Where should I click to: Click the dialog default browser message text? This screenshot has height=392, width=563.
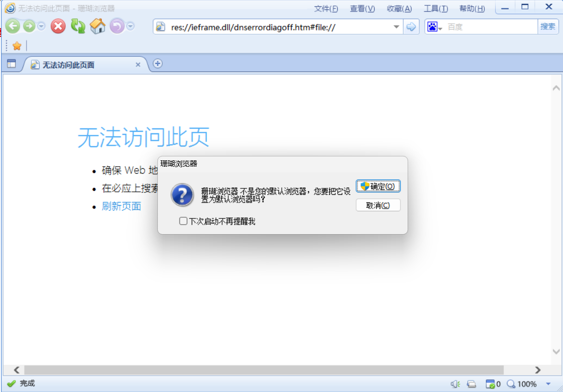(x=275, y=195)
